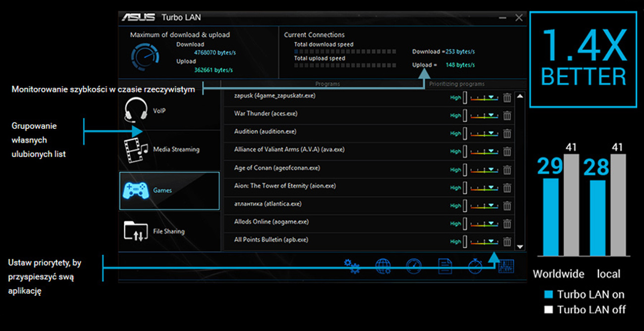Remove Audition (audition.exe) via its trash icon

click(507, 133)
